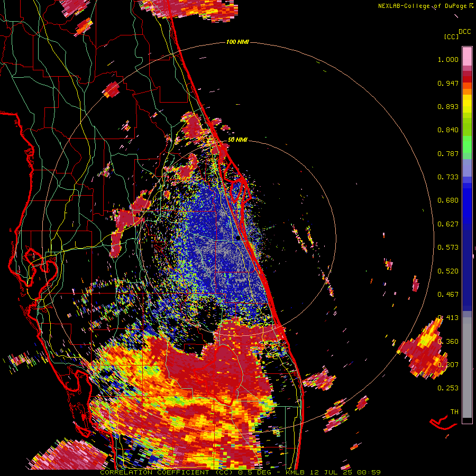The height and width of the screenshot is (476, 476).
Task: Pick the gray lower segment of color bar
Action: (x=467, y=368)
